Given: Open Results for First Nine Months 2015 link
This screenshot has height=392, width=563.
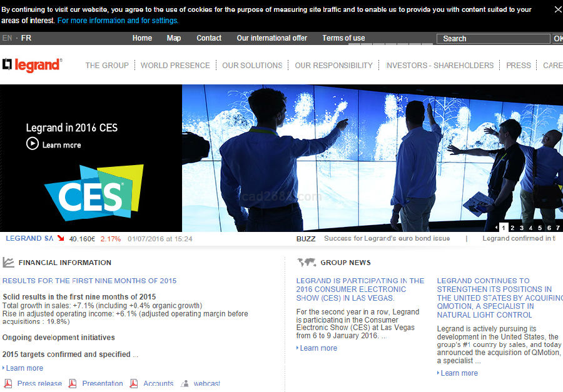Looking at the screenshot, I should pos(89,281).
